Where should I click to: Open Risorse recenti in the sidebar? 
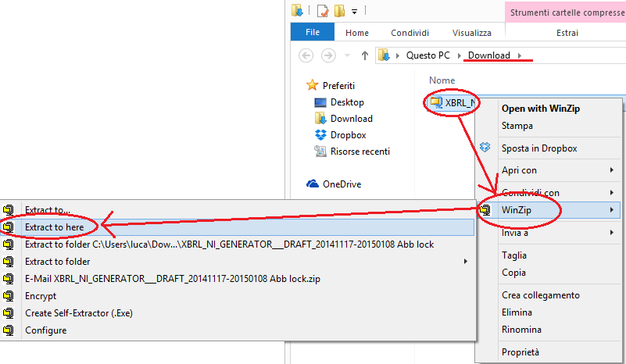[x=360, y=152]
